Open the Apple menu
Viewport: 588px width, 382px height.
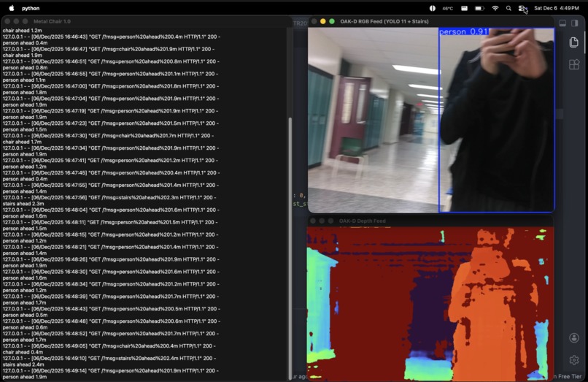(12, 8)
